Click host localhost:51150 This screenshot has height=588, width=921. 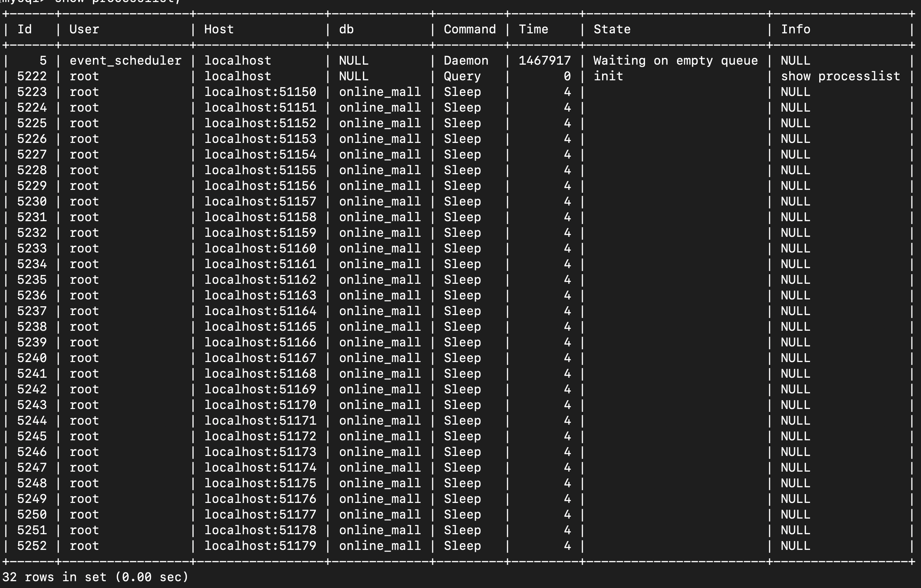[x=260, y=92]
